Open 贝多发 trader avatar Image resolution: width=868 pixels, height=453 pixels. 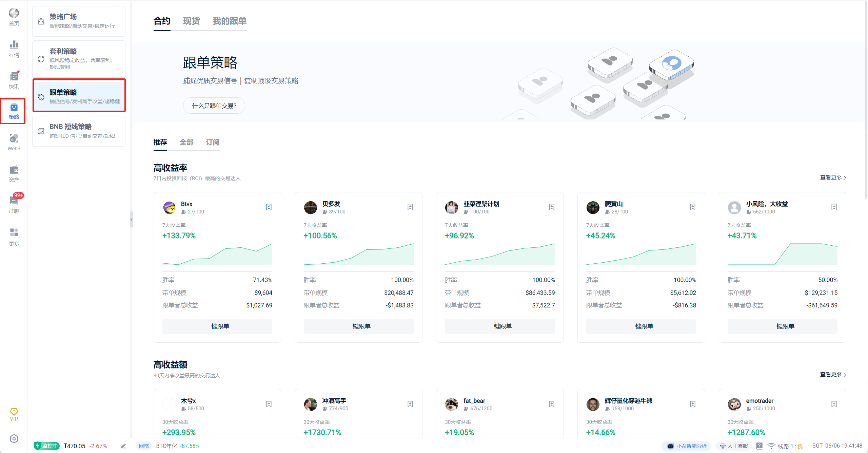click(x=310, y=207)
